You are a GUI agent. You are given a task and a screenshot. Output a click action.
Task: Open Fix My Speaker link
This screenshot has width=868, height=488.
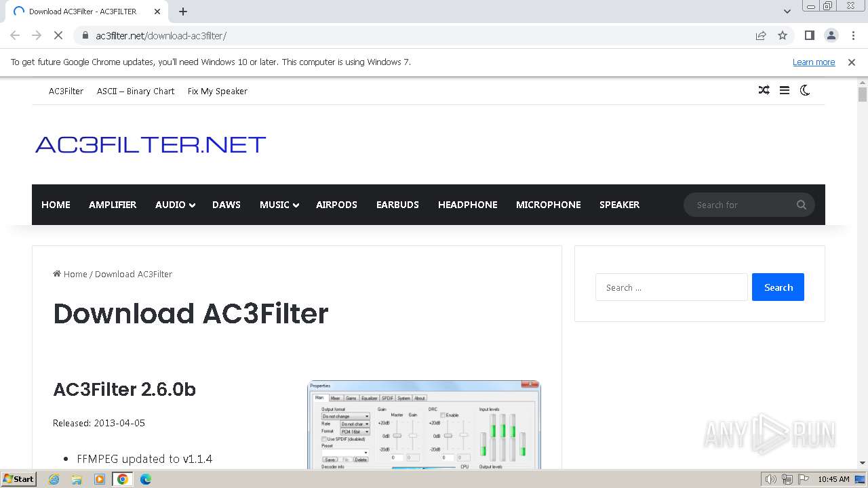[x=218, y=91]
